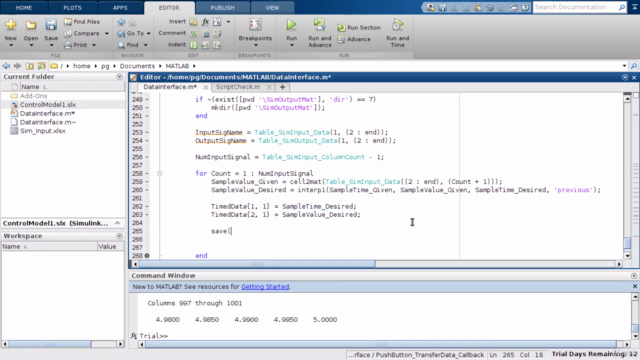
Task: Click the up one level folder icon
Action: 29,66
